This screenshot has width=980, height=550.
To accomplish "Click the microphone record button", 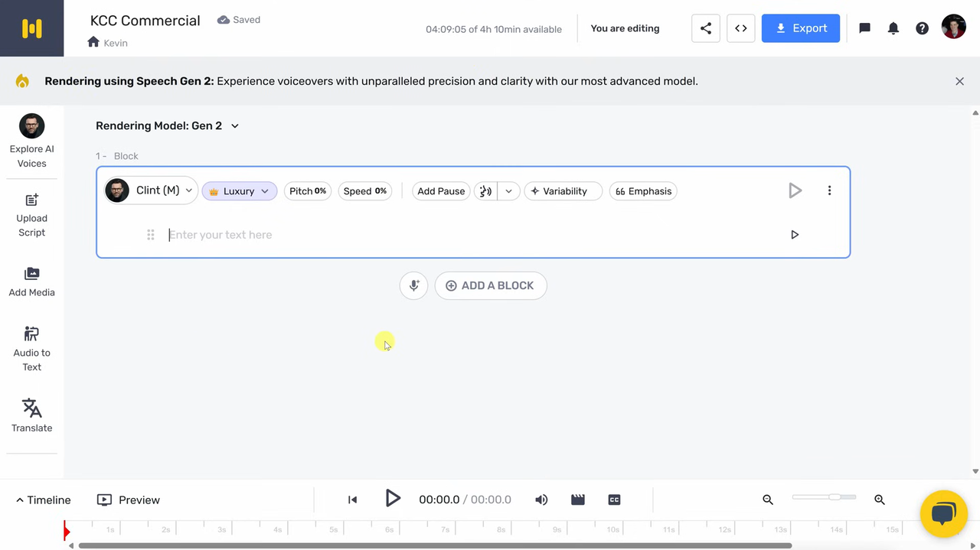I will coord(413,285).
